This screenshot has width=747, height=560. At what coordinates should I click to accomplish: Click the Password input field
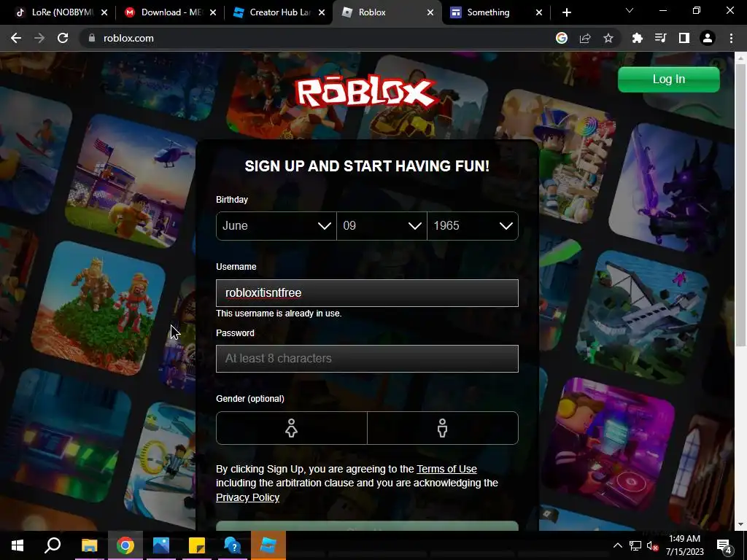pyautogui.click(x=367, y=359)
